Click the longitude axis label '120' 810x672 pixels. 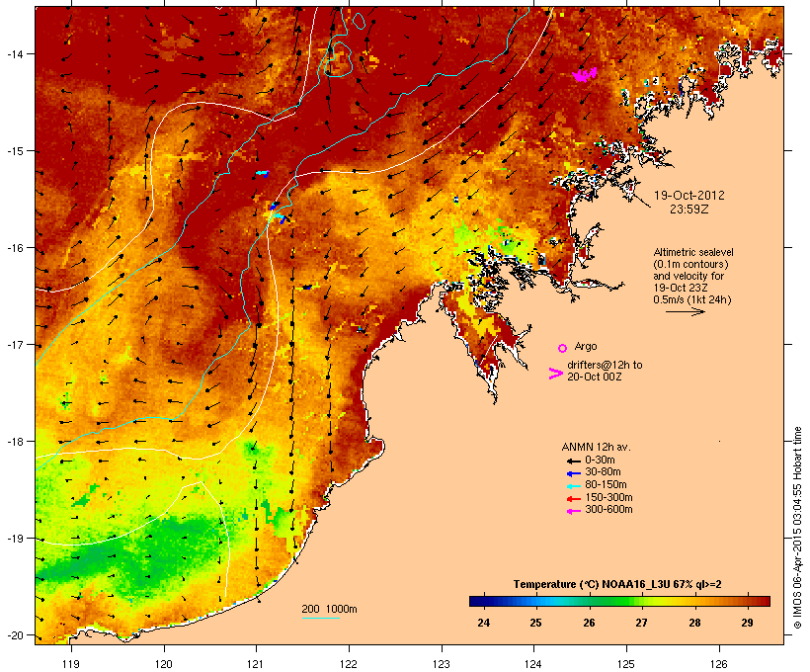tap(164, 664)
